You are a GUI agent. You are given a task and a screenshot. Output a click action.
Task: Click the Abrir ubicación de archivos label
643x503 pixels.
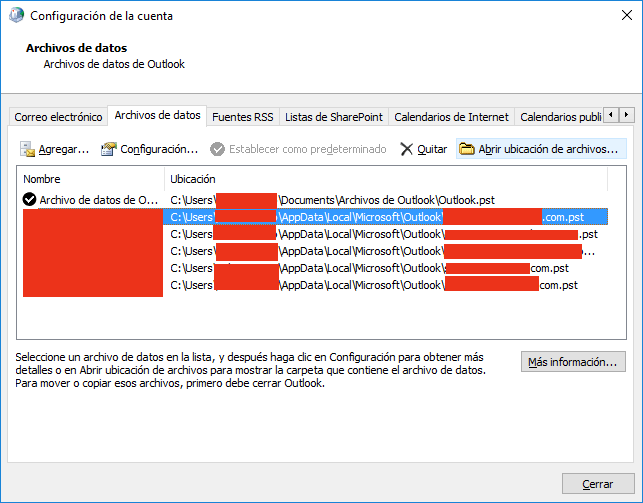(548, 149)
